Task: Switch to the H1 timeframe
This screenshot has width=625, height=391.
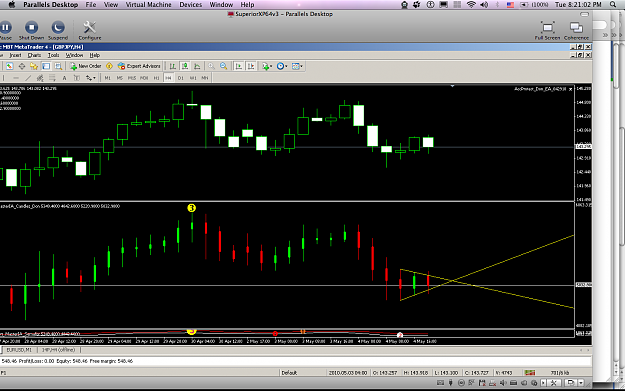Action: point(156,78)
